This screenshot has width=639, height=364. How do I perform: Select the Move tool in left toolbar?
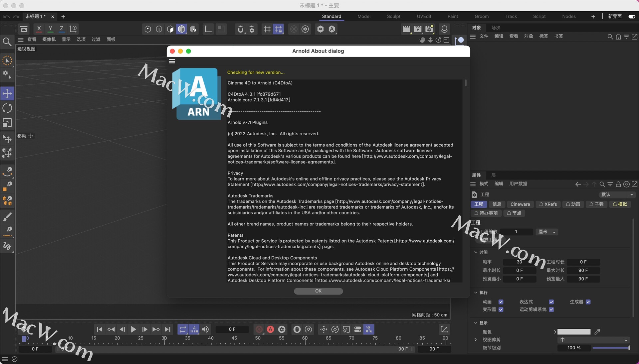[7, 93]
